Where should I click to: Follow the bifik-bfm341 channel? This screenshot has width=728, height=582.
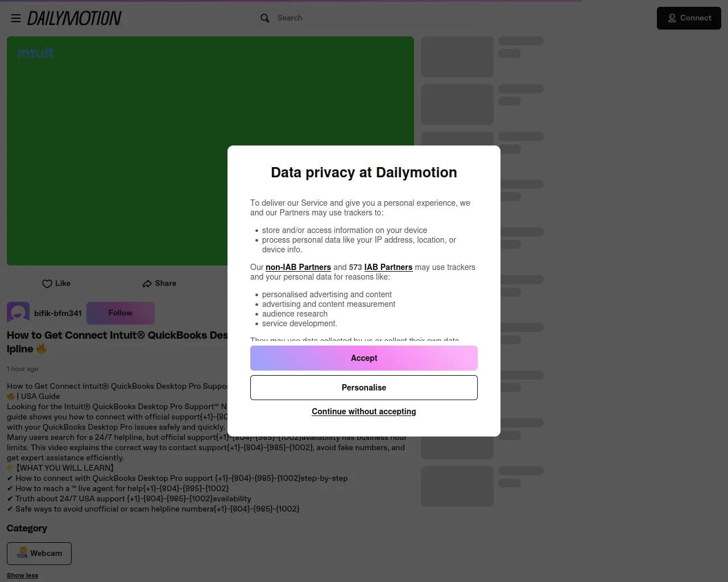121,313
